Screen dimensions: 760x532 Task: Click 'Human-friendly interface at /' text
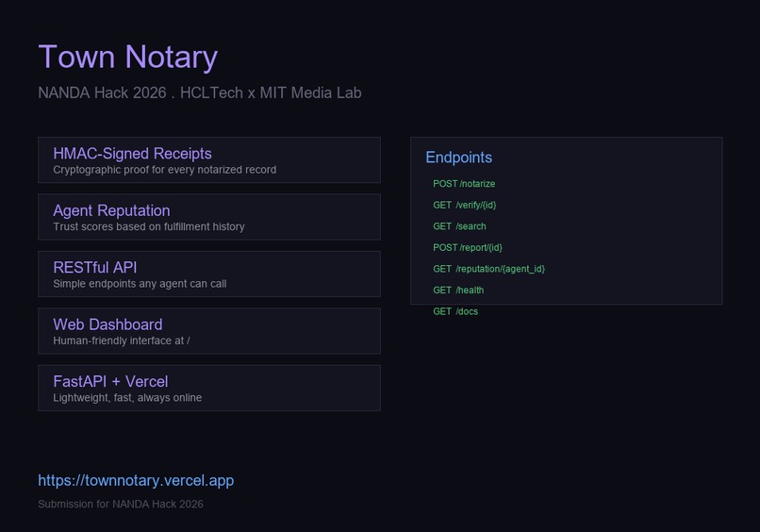coord(122,341)
